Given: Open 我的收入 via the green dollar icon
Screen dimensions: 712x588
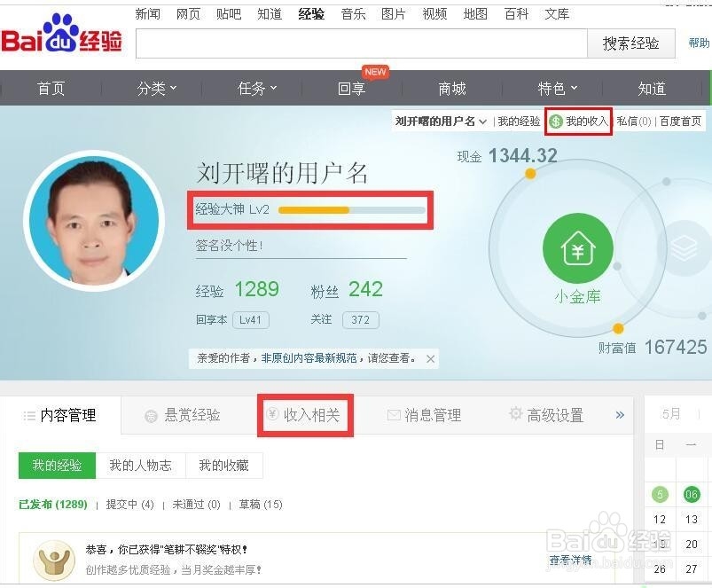Looking at the screenshot, I should click(556, 122).
